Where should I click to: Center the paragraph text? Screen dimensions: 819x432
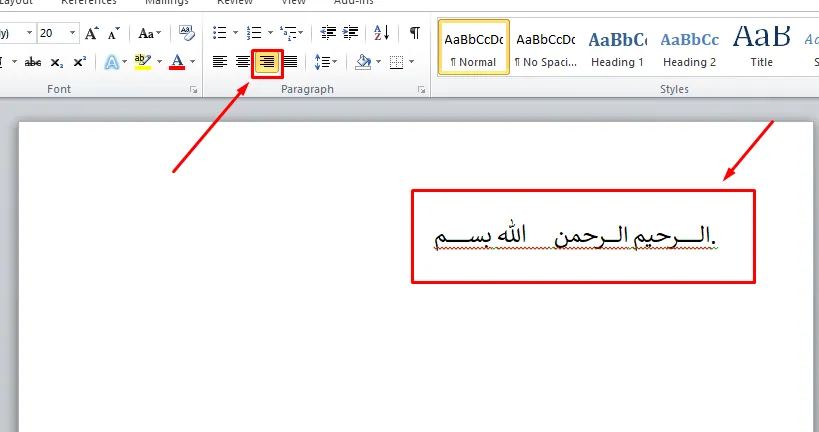point(243,62)
